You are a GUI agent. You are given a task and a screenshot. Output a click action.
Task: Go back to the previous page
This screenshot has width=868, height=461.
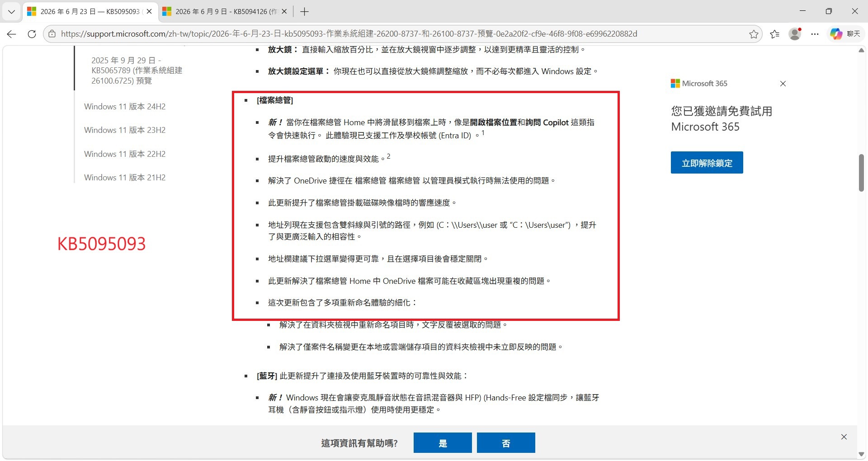pos(12,34)
